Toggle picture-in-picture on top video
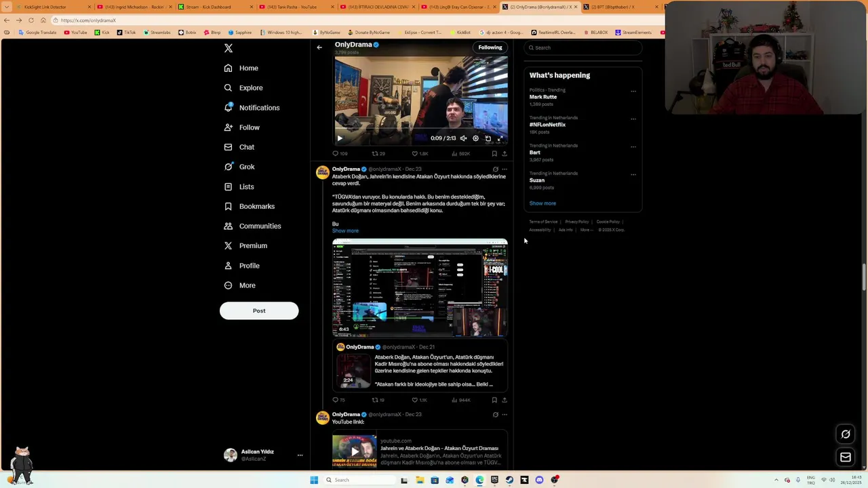Image resolution: width=868 pixels, height=488 pixels. [488, 138]
